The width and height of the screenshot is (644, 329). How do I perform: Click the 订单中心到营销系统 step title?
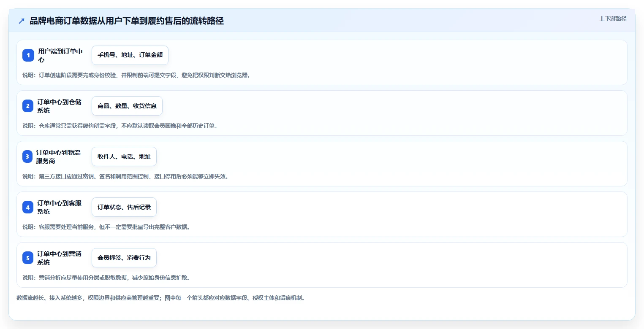point(60,258)
